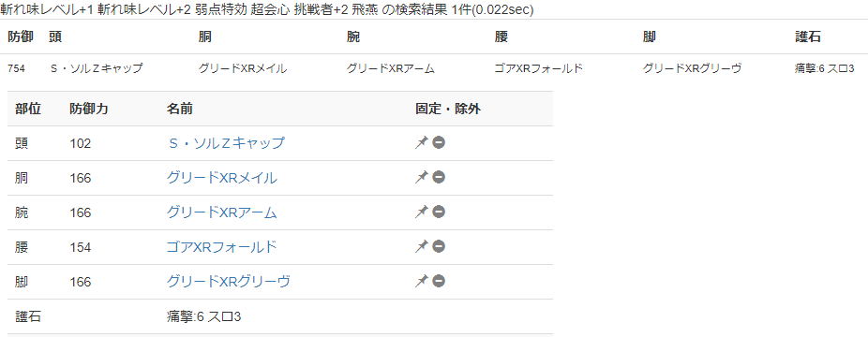Open the グリードXRグリーヴ link

[x=228, y=282]
